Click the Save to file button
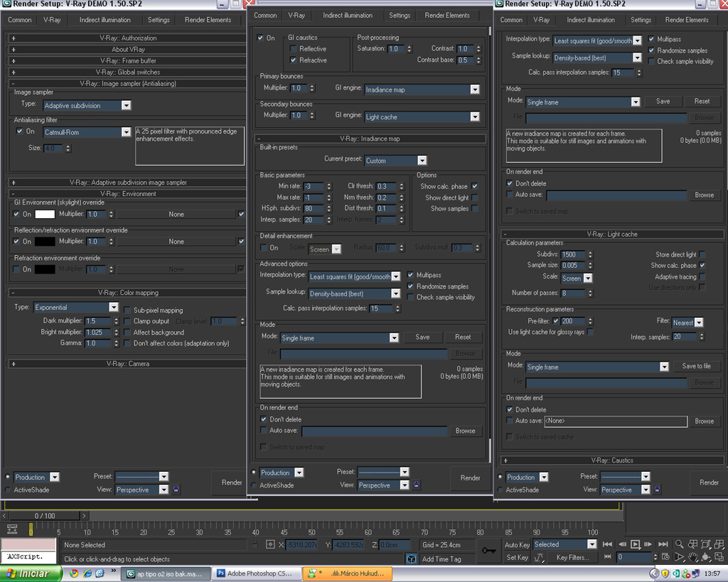Viewport: 728px width, 582px height. pyautogui.click(x=696, y=366)
